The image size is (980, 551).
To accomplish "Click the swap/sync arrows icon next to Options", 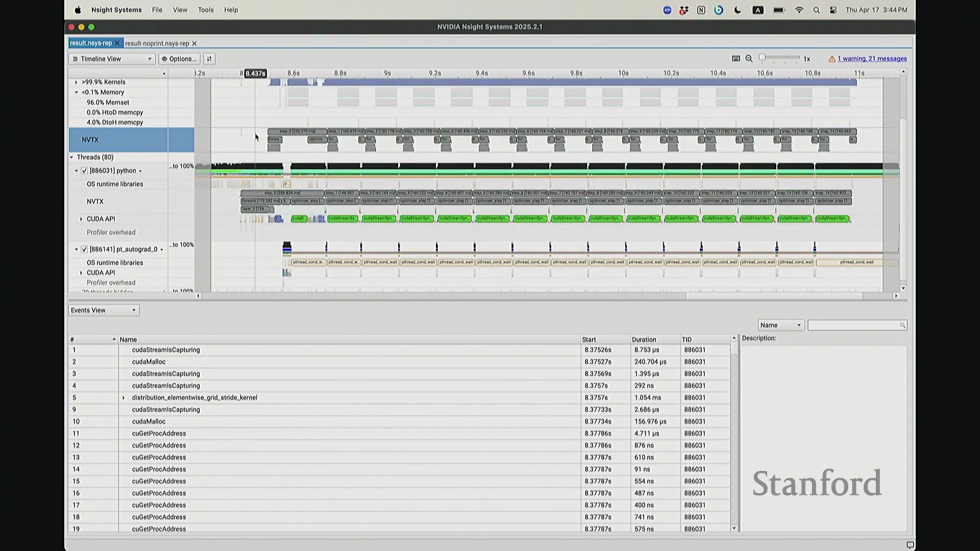I will [x=209, y=59].
